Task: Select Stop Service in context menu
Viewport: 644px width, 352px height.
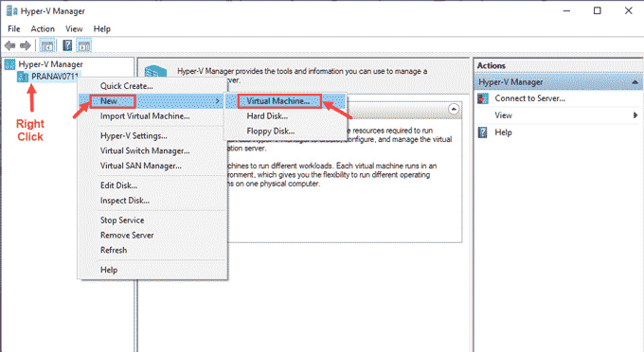Action: 152,220
